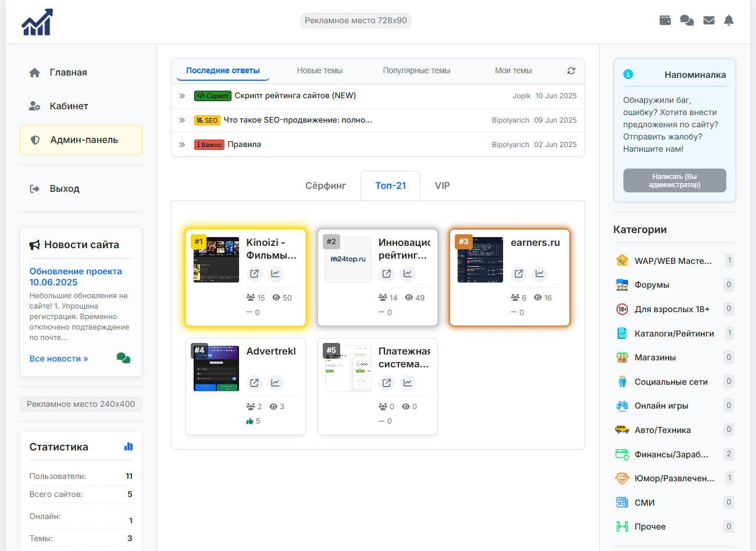
Task: Open the Финансы/Заработок category
Action: 671,455
